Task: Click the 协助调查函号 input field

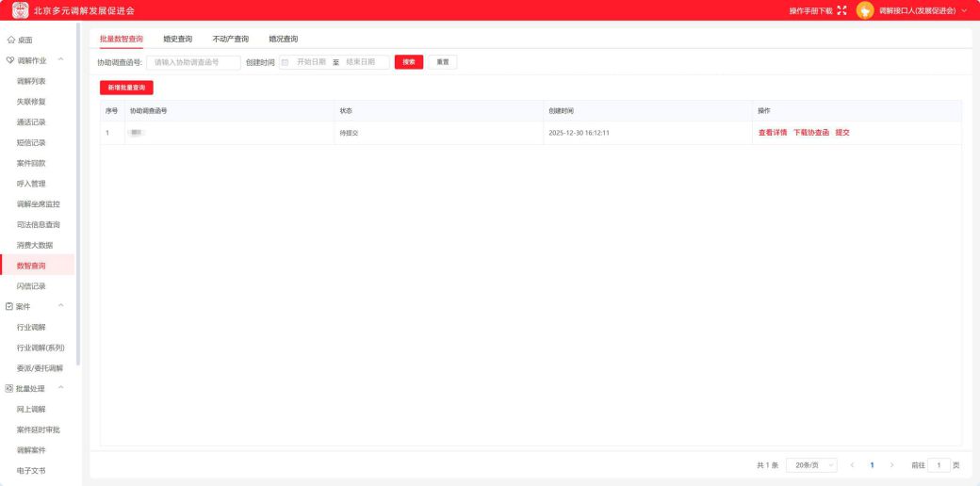Action: pos(193,62)
